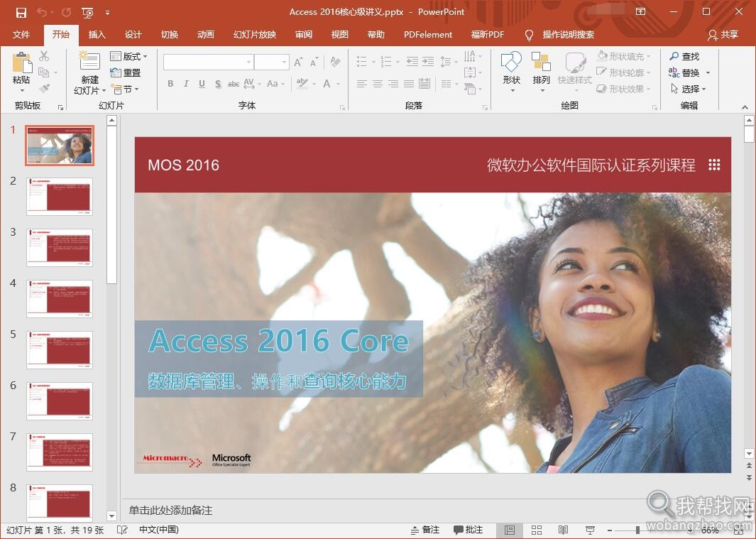Click the lightbulb Tell Me search icon
Screen dimensions: 756x539
tap(529, 35)
